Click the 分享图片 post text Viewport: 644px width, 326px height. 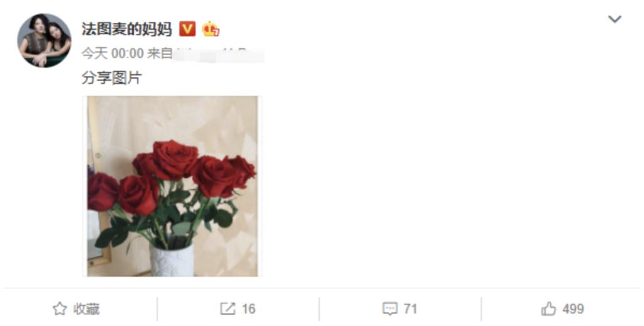[112, 77]
